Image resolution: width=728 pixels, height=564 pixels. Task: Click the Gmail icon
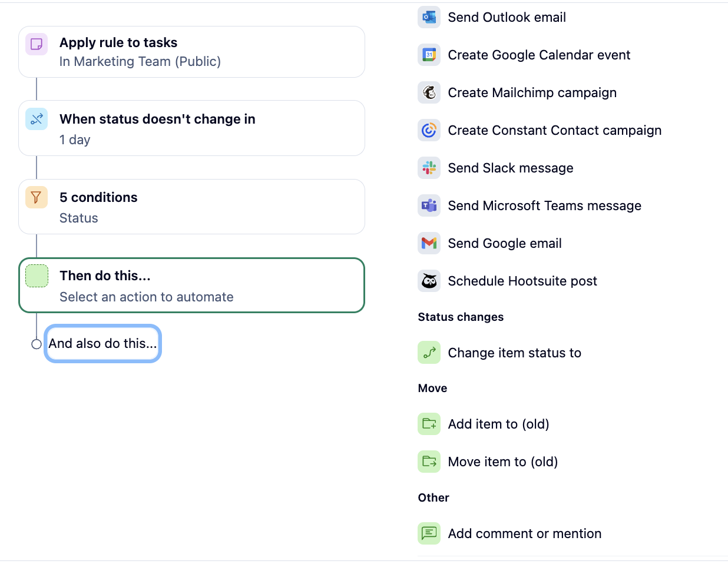(x=429, y=244)
